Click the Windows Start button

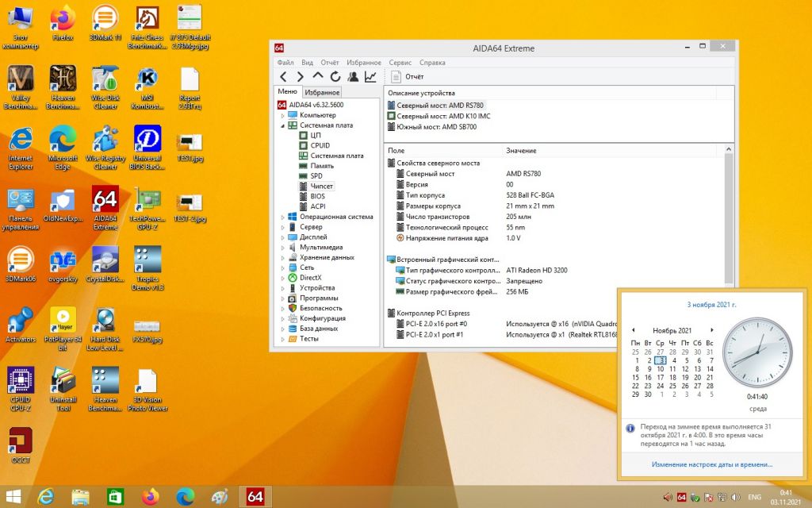(13, 497)
